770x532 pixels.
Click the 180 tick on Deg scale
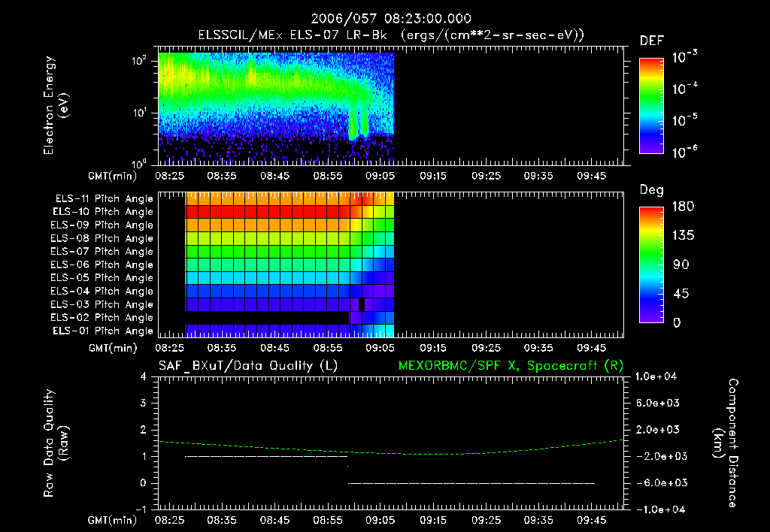pos(683,206)
